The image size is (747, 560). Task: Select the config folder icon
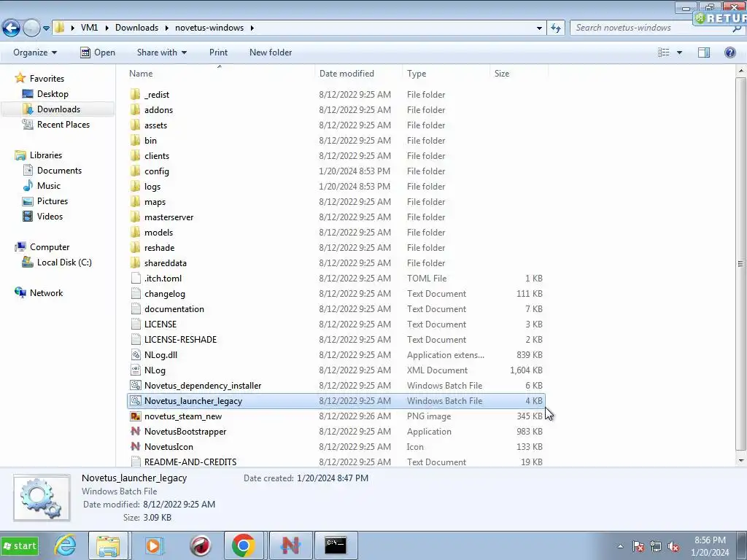click(135, 171)
